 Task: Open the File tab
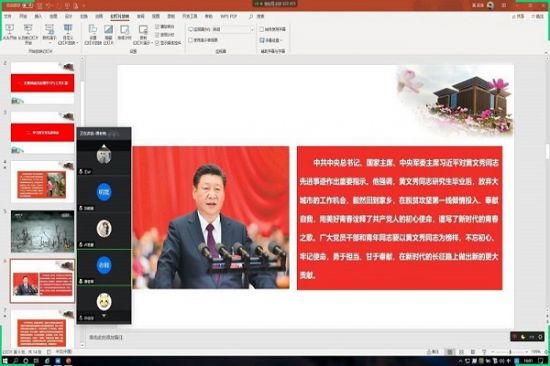pyautogui.click(x=8, y=16)
